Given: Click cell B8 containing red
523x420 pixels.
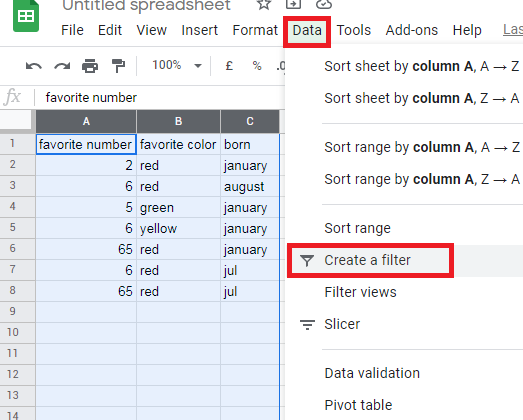Looking at the screenshot, I should coord(178,292).
